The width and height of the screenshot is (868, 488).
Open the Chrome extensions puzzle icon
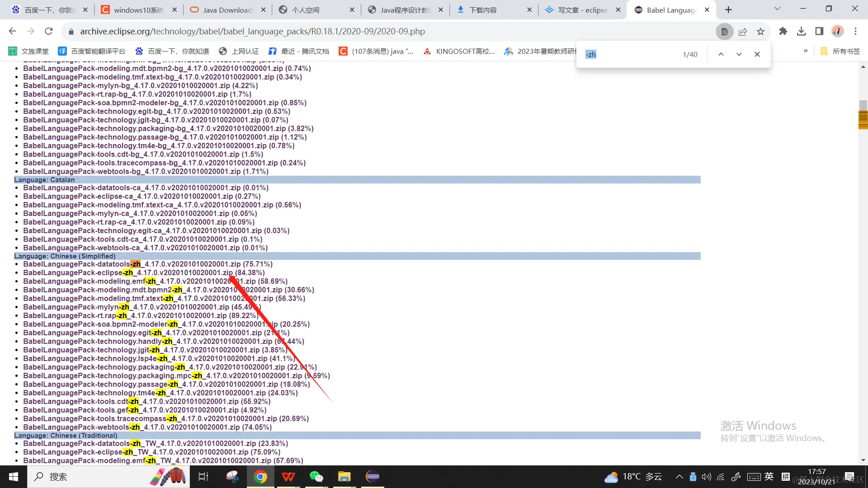(x=783, y=31)
